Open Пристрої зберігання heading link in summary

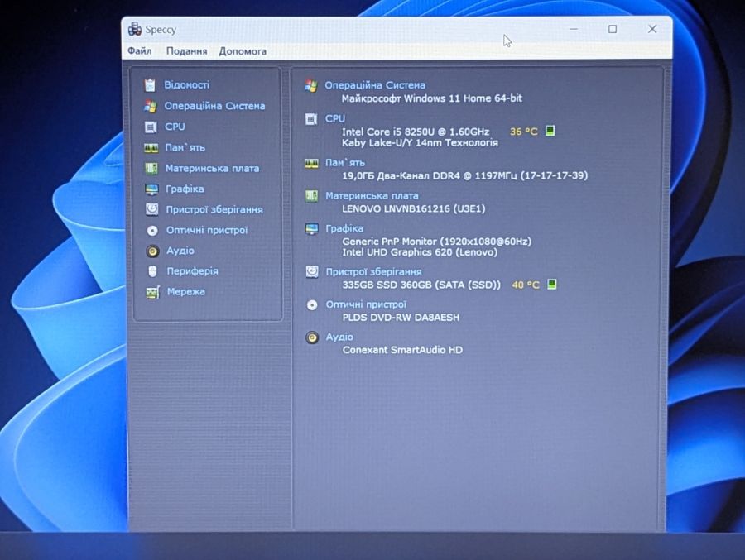[373, 271]
